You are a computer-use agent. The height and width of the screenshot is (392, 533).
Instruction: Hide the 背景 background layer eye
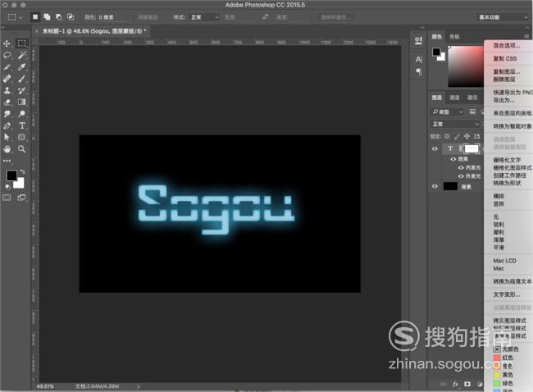[435, 186]
